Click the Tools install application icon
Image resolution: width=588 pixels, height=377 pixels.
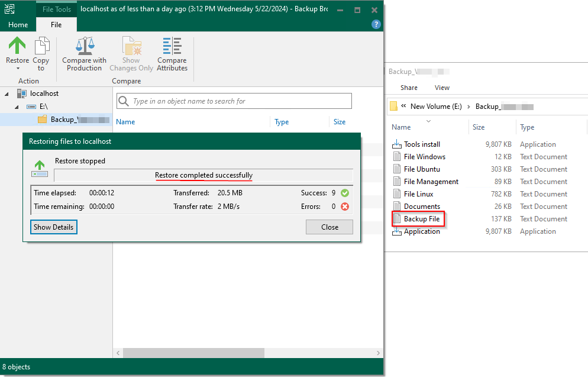tap(397, 144)
